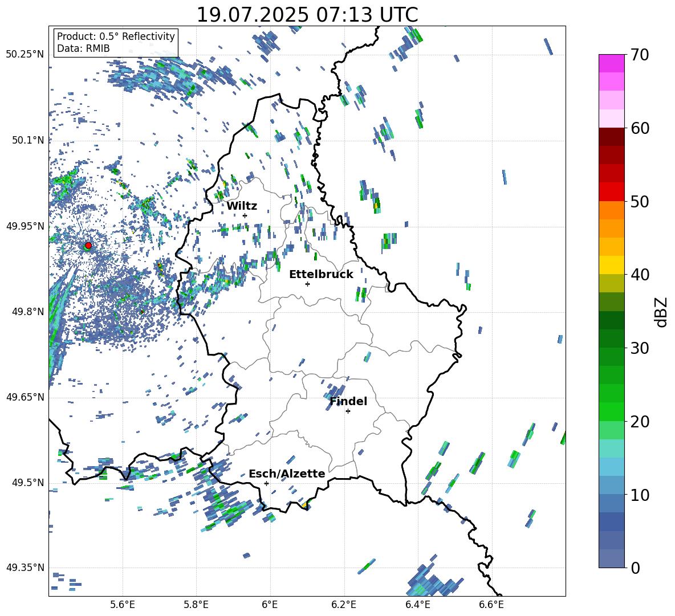Click the 6.6°E longitude label
This screenshot has width=675, height=616.
click(x=491, y=605)
